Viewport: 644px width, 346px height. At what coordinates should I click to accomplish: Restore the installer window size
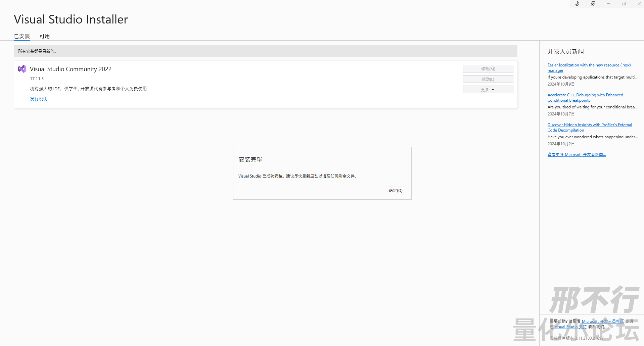click(624, 4)
